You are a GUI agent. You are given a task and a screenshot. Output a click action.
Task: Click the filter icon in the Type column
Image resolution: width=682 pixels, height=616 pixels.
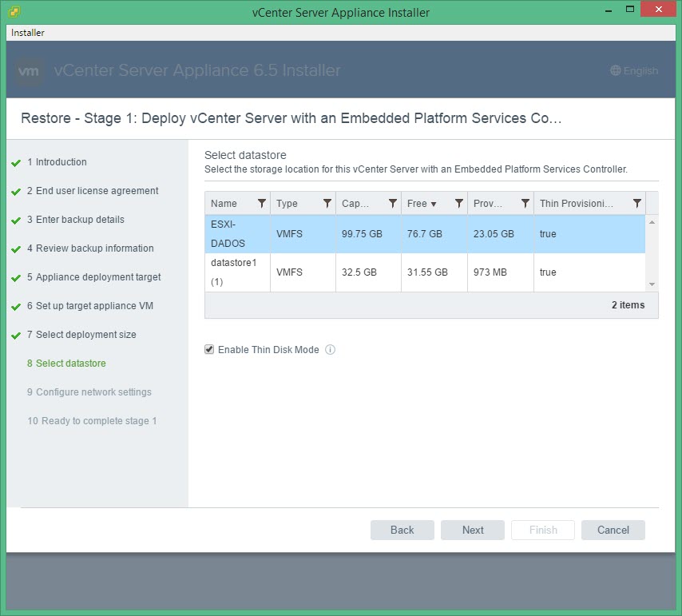pyautogui.click(x=327, y=204)
